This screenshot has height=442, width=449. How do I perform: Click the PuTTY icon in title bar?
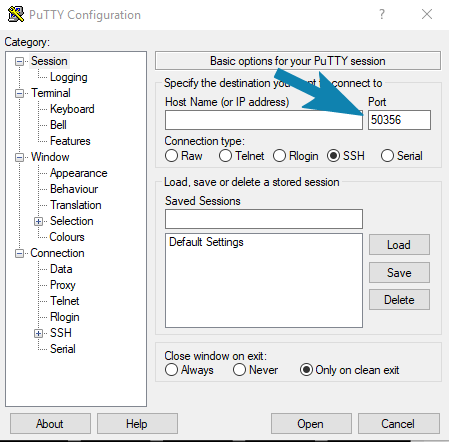pos(16,14)
